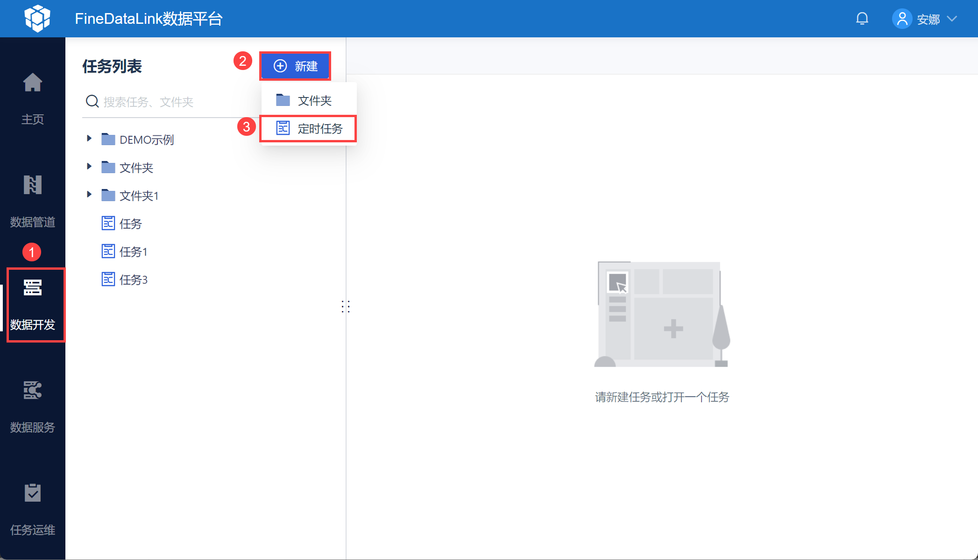Open the 主页 home sidebar icon
Screen dimensions: 978x560
click(33, 83)
